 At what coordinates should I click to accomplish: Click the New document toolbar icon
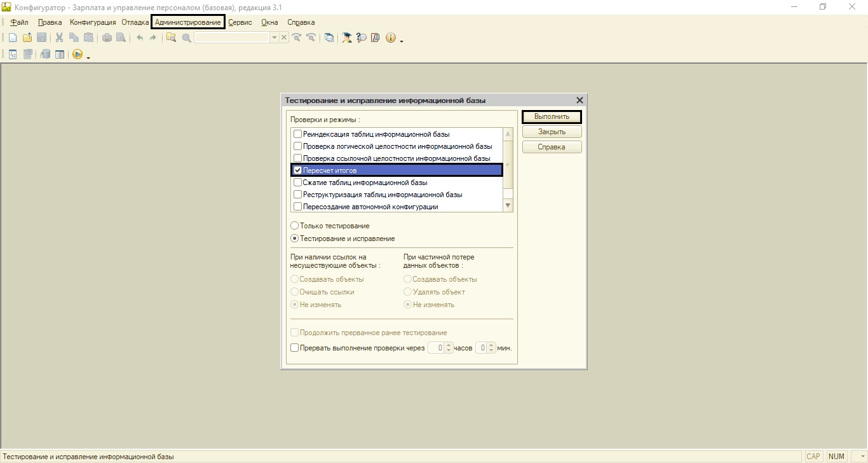tap(13, 38)
